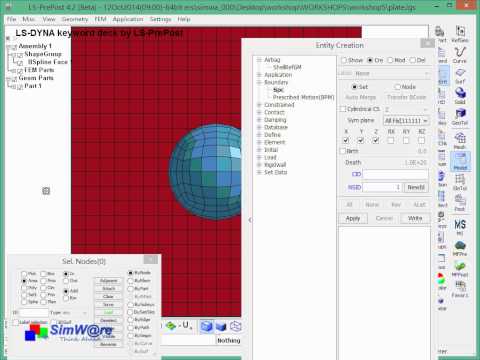Open the Misc. menu
480x360 pixels.
point(29,19)
